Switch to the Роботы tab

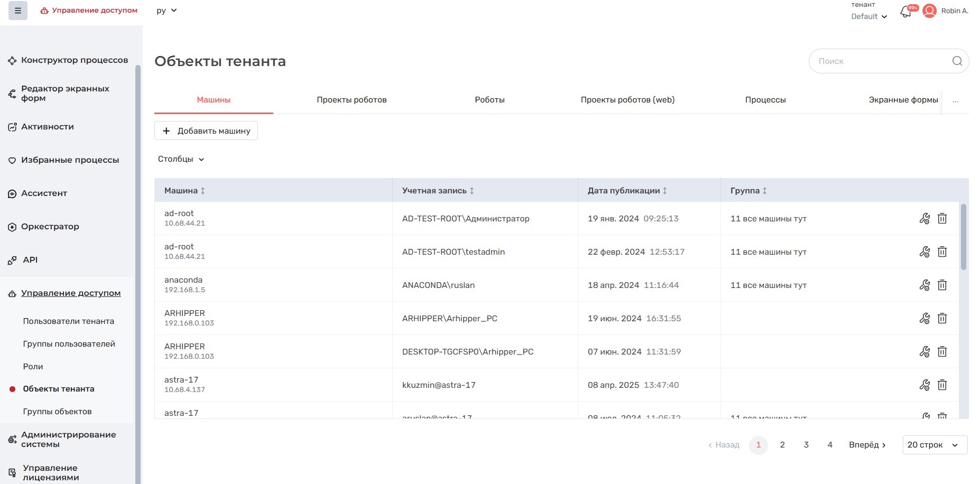coord(489,100)
